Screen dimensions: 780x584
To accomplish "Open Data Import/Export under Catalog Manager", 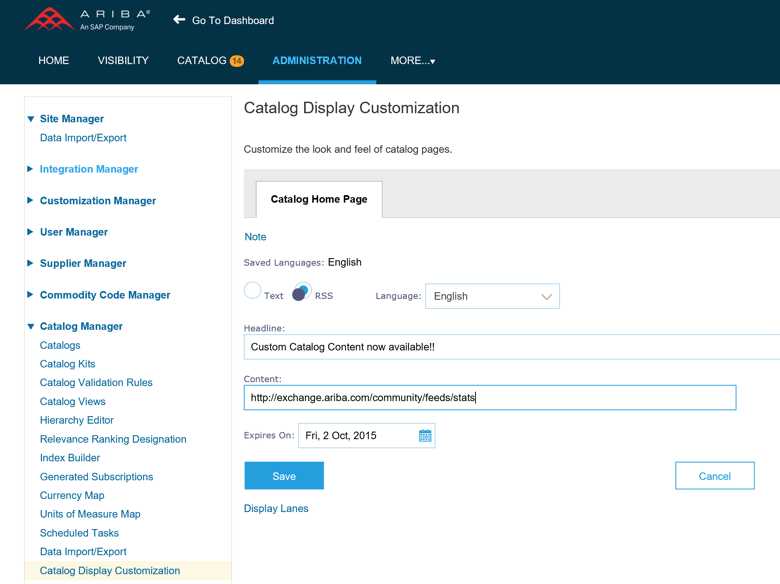I will 83,552.
